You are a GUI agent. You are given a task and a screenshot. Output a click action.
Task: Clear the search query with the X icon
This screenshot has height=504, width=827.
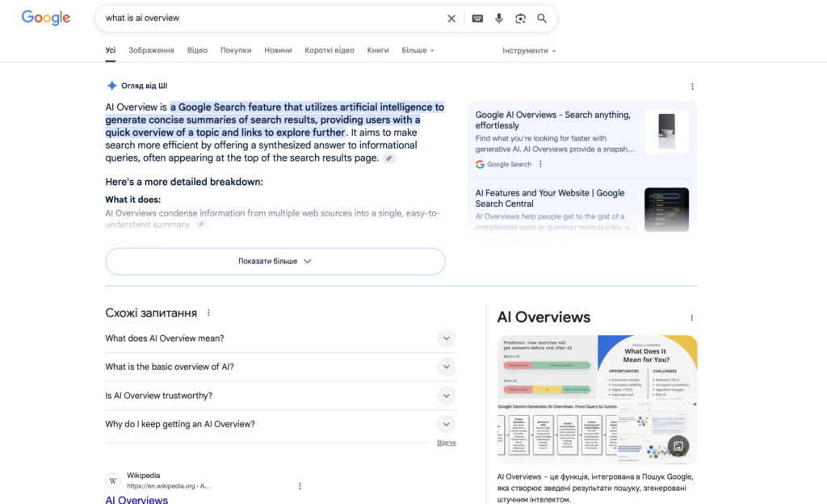451,18
